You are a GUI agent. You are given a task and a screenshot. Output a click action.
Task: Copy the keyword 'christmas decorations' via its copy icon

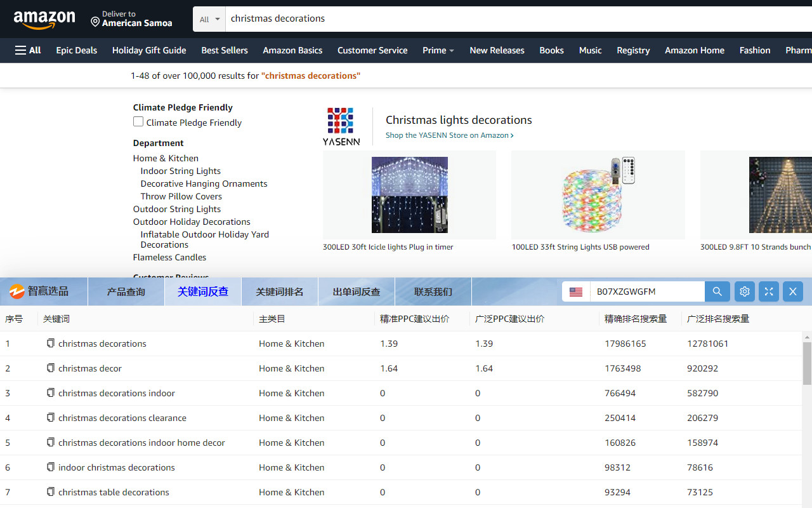point(51,343)
